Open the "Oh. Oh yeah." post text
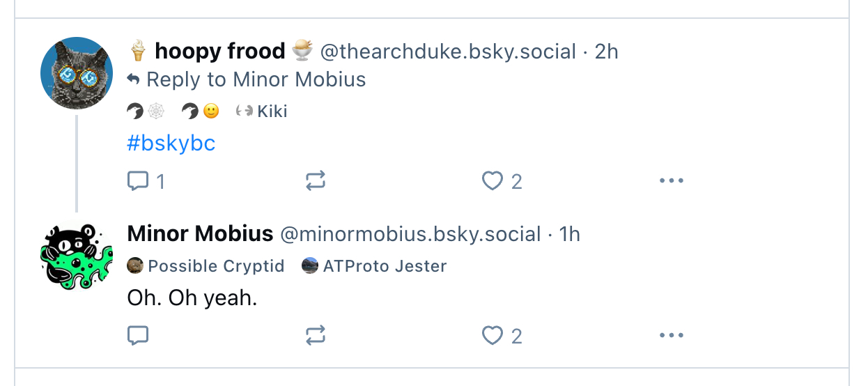The image size is (868, 386). 192,298
